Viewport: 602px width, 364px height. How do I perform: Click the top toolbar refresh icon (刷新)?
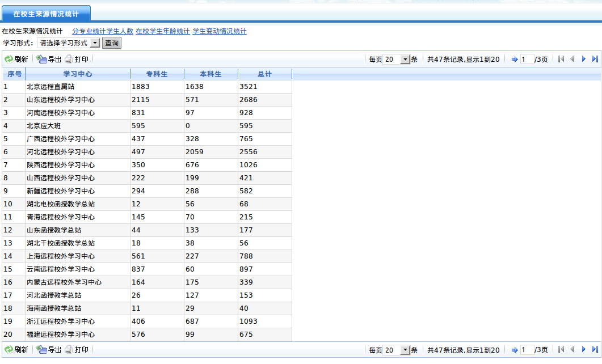pos(9,59)
